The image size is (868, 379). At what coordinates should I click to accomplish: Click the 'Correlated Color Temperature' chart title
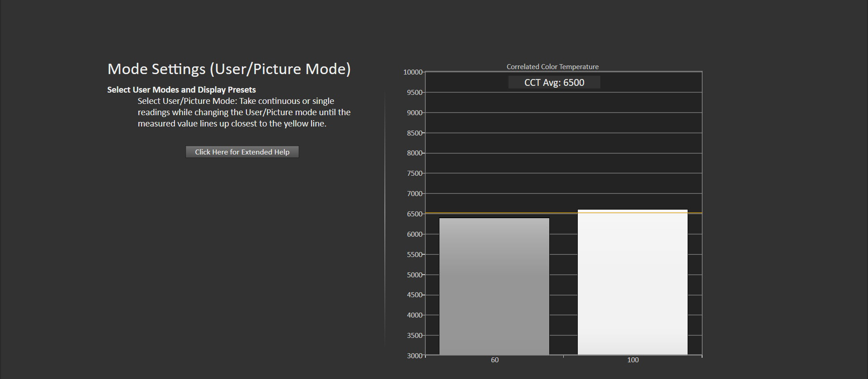[552, 66]
